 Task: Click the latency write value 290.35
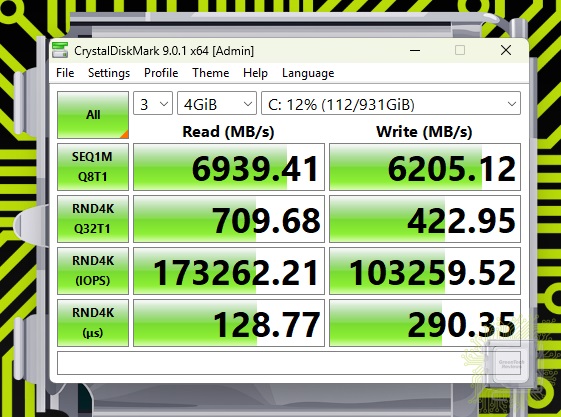pos(425,323)
